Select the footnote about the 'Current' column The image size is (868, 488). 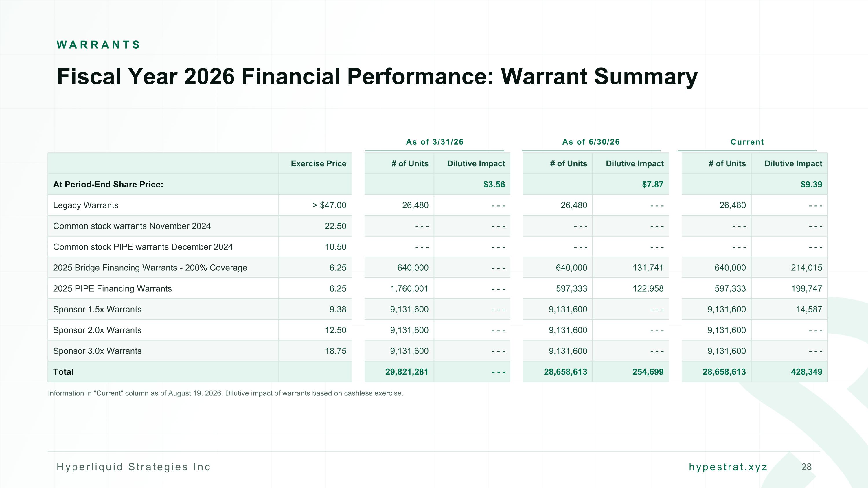coord(225,393)
